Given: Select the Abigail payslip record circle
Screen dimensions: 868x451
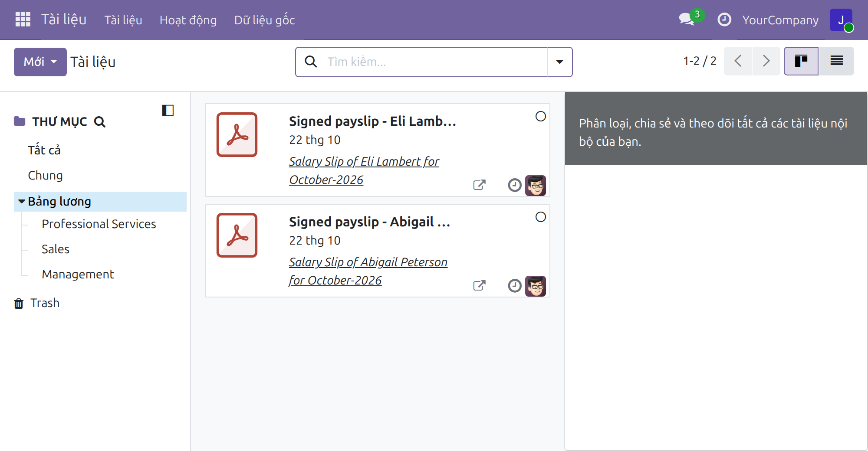Looking at the screenshot, I should 541,217.
